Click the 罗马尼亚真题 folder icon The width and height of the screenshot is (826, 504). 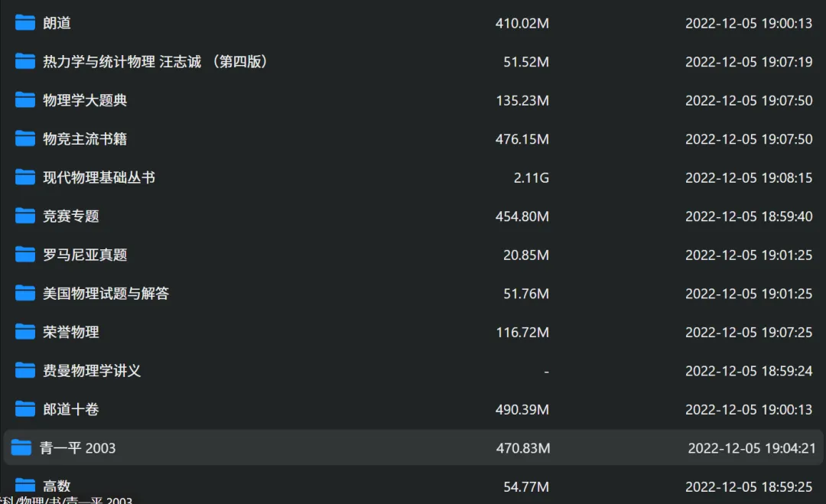(24, 255)
